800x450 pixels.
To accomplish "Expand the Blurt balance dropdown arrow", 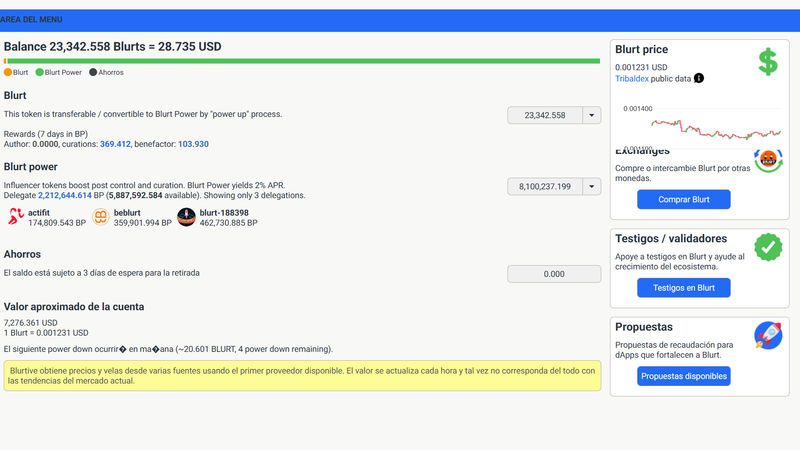I will click(x=591, y=115).
